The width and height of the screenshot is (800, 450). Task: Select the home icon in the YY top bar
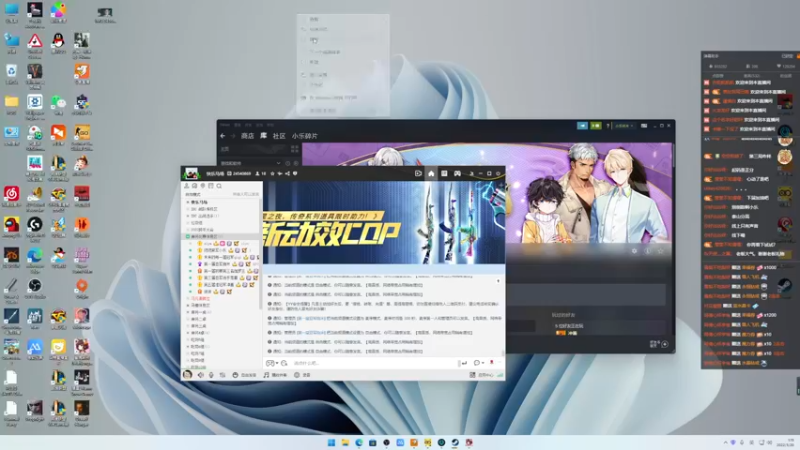click(x=431, y=173)
